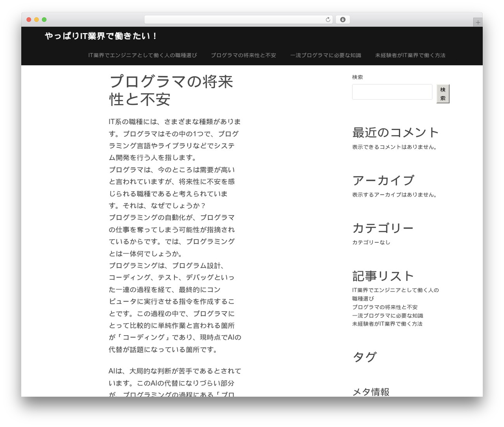Open sidebar link 一流プログラマに必要な知識
This screenshot has width=504, height=427.
pos(387,316)
